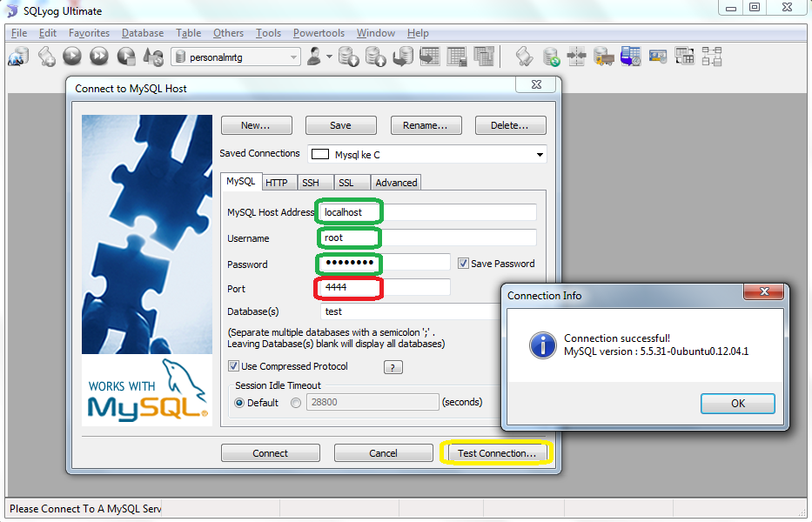Viewport: 812px width, 522px height.
Task: Click the scheduled backup icon with clock
Action: click(x=631, y=57)
